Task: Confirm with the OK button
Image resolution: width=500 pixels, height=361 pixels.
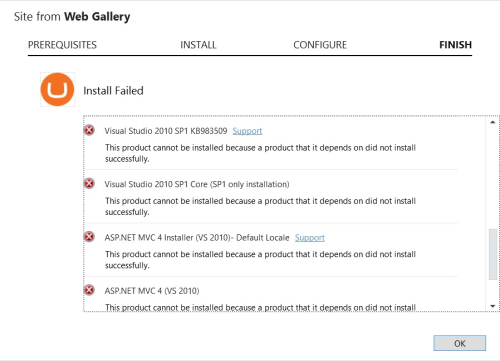Action: pos(460,343)
